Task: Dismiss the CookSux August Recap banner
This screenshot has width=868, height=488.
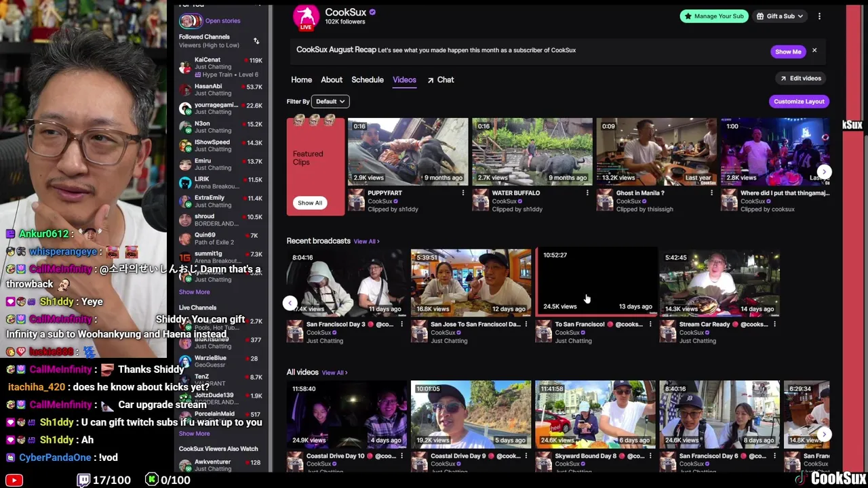Action: [814, 51]
